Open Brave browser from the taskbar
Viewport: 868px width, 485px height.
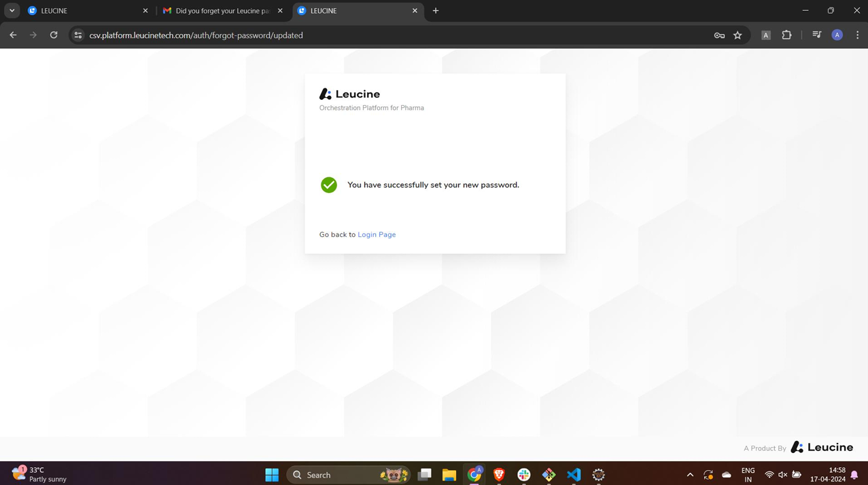499,475
